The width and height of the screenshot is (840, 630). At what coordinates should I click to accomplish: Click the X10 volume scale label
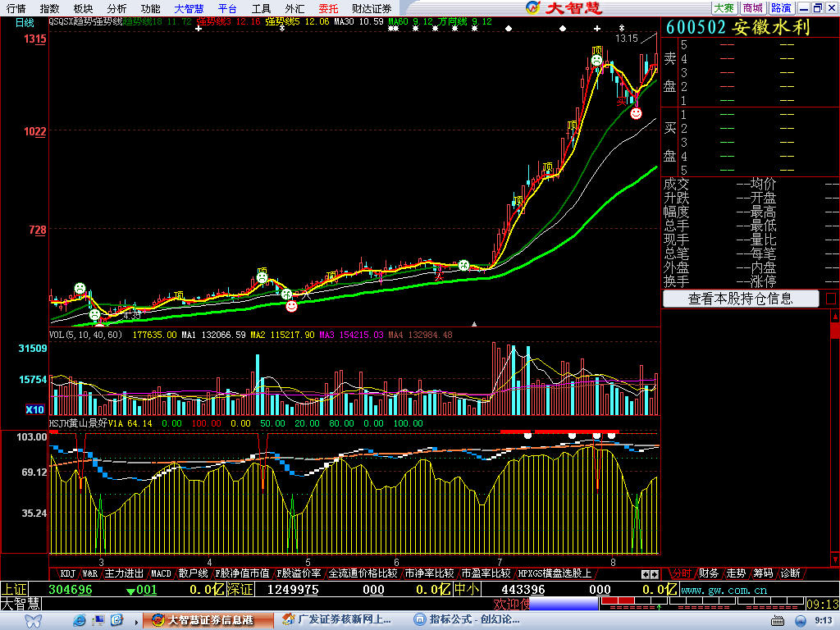coord(34,410)
